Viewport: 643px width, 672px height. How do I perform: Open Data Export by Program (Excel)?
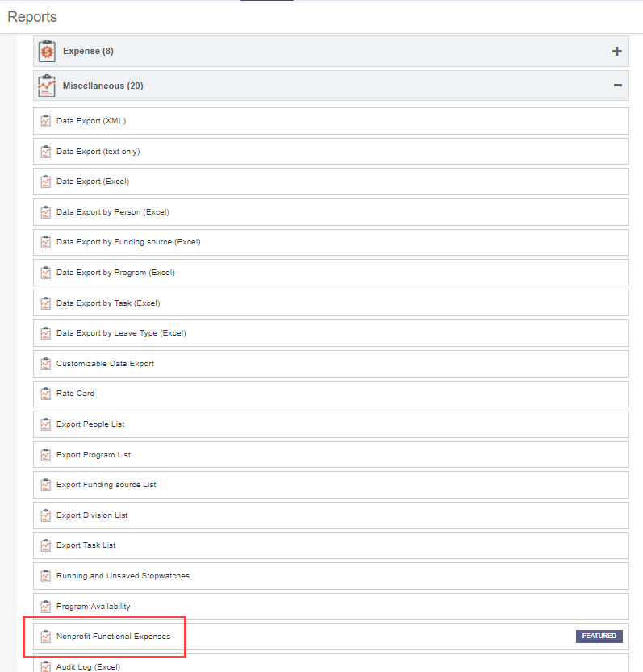pos(331,273)
